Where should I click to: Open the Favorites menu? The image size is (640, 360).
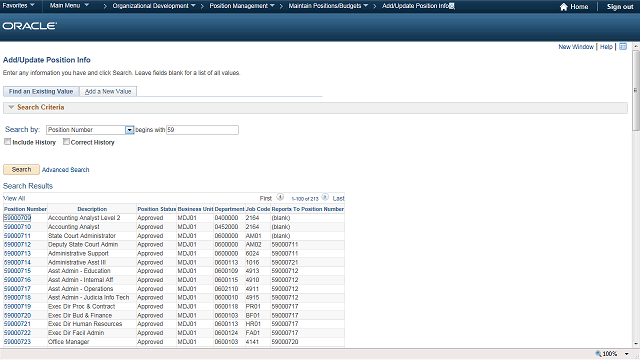18,5
